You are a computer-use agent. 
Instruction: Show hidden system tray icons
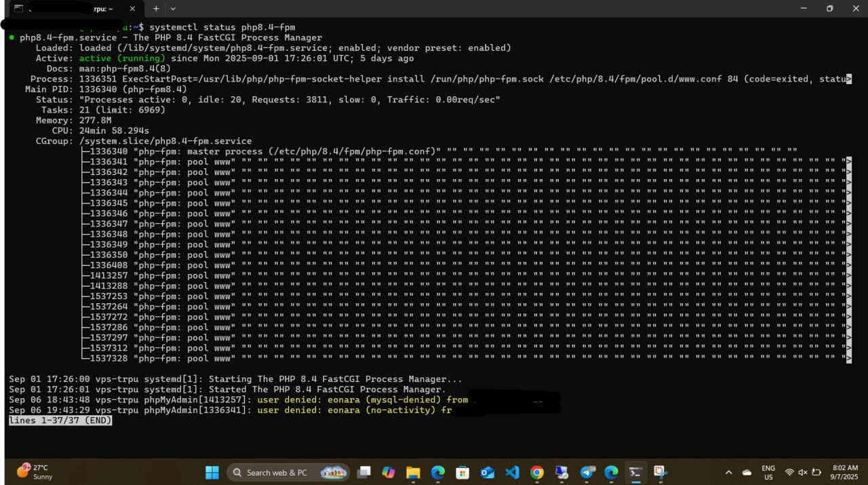(x=728, y=472)
